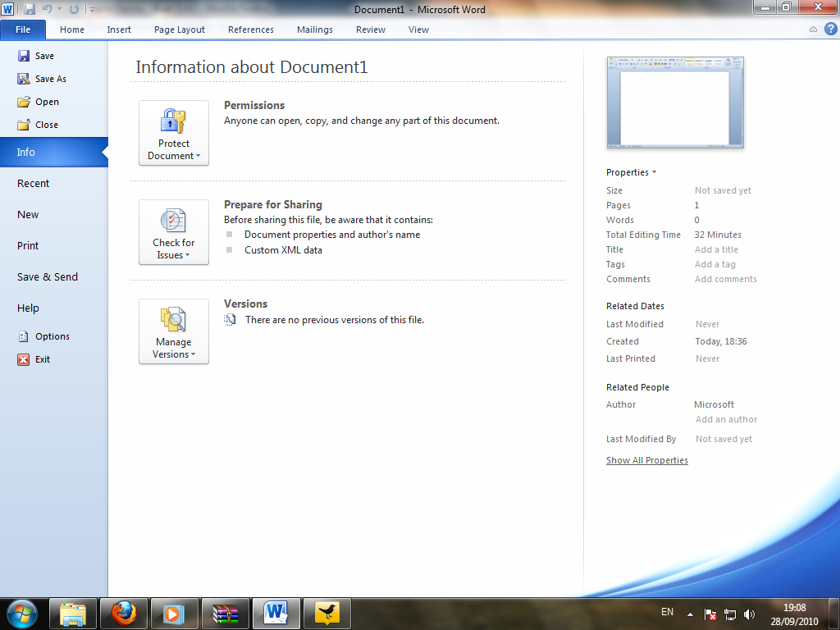The width and height of the screenshot is (840, 630).
Task: Open the Protect Document dropdown
Action: pos(174,133)
